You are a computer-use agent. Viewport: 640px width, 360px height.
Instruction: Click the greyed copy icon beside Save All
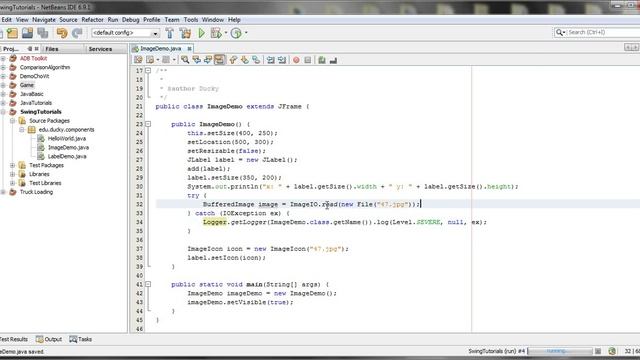point(43,33)
